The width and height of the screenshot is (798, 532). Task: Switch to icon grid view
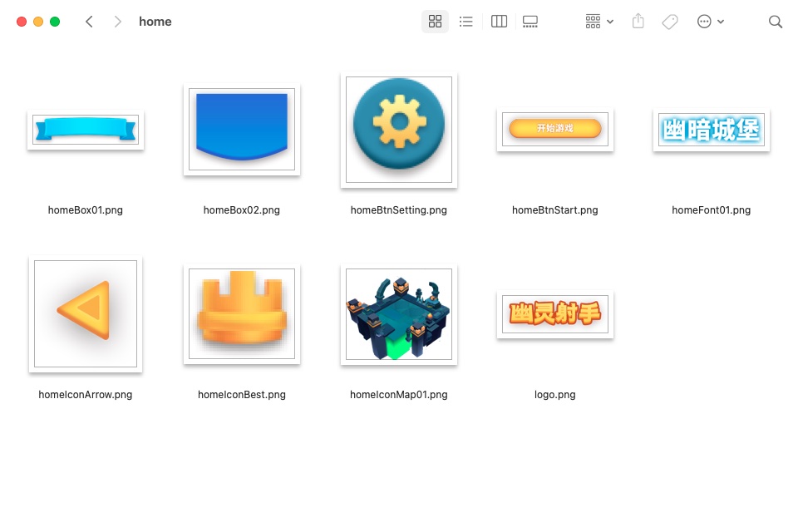coord(435,22)
